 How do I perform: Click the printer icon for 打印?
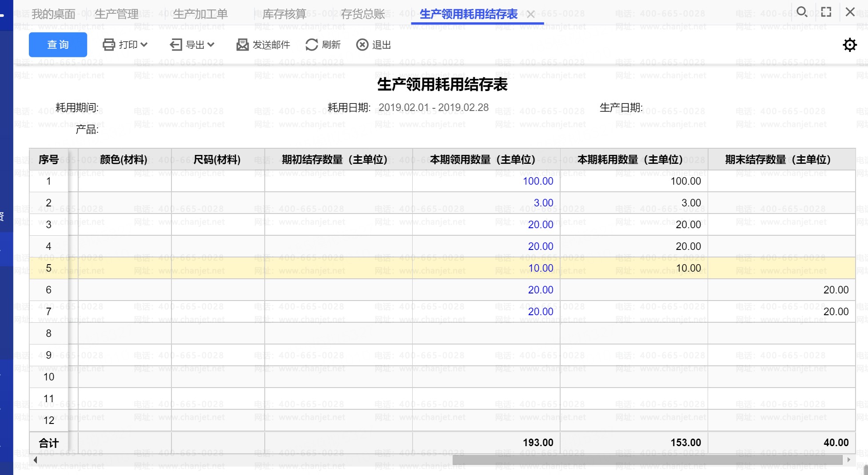(109, 45)
